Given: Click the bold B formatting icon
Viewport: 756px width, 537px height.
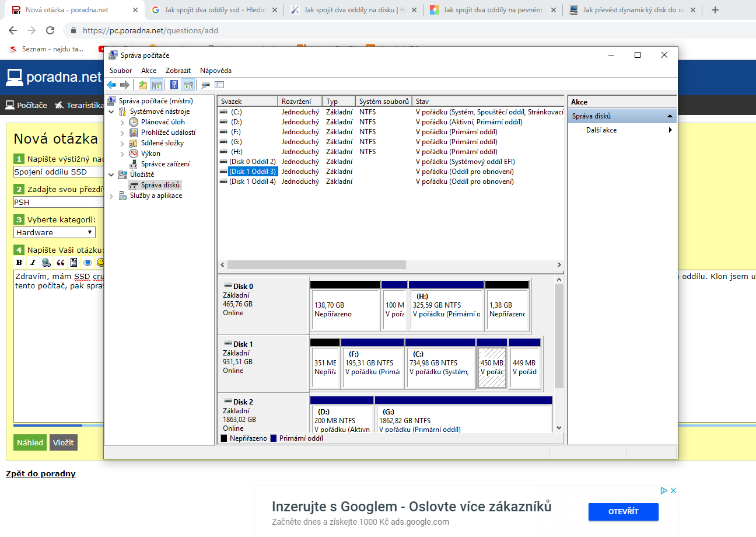Looking at the screenshot, I should tap(19, 262).
